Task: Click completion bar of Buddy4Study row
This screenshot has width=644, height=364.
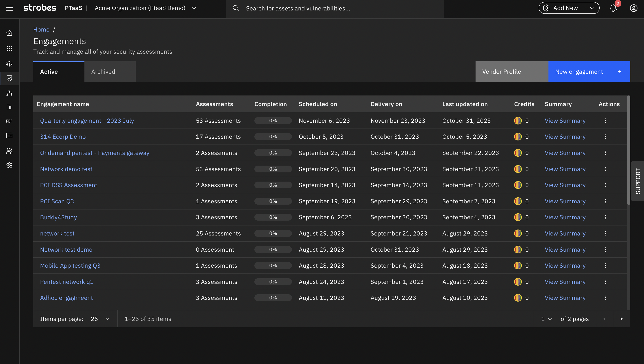Action: tap(273, 217)
